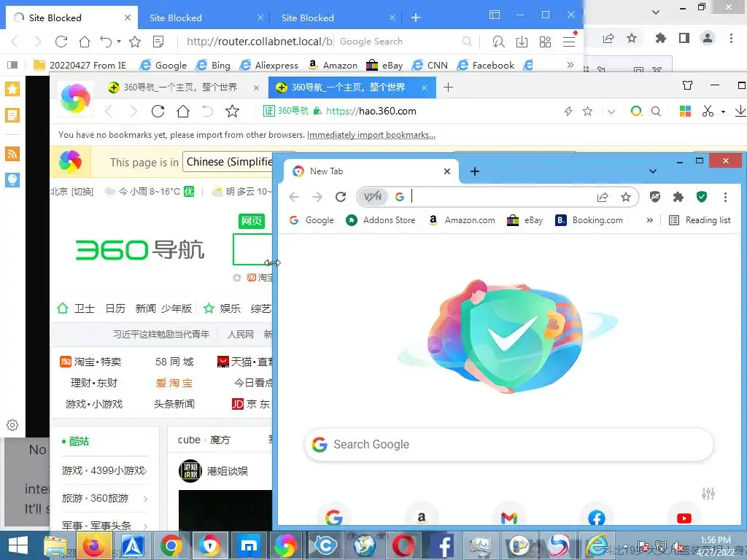The width and height of the screenshot is (747, 560).
Task: Share page icon in New Tab address bar
Action: [603, 197]
